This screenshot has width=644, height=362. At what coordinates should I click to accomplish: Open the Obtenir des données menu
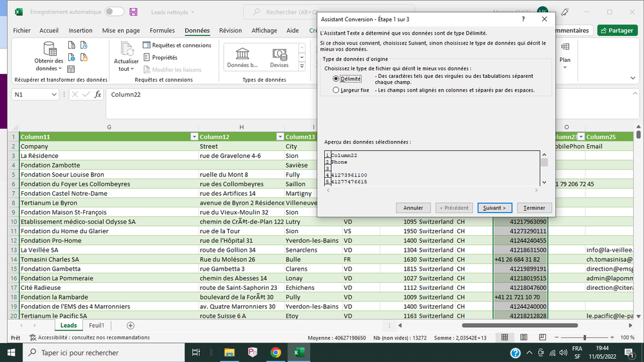point(49,57)
